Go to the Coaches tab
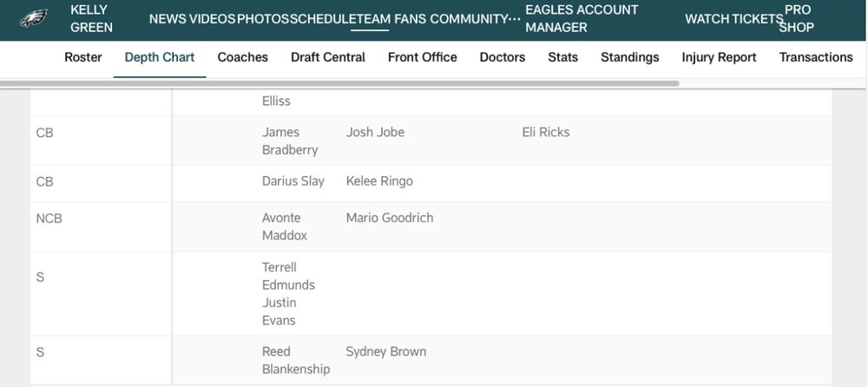 tap(243, 57)
